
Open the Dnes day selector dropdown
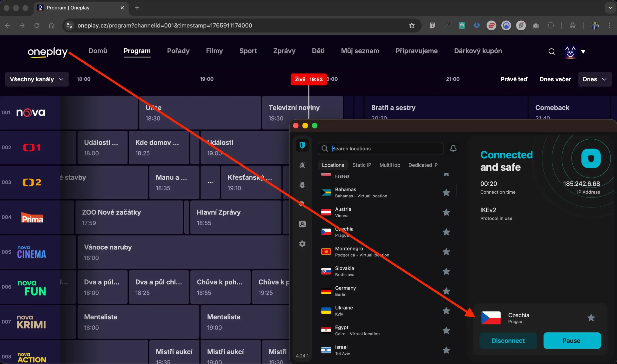coord(595,79)
